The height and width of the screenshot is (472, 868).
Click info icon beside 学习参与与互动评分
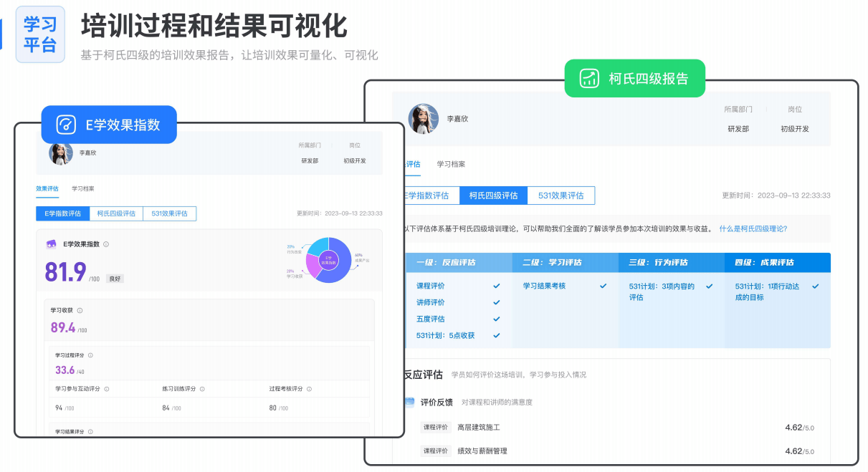tap(107, 389)
